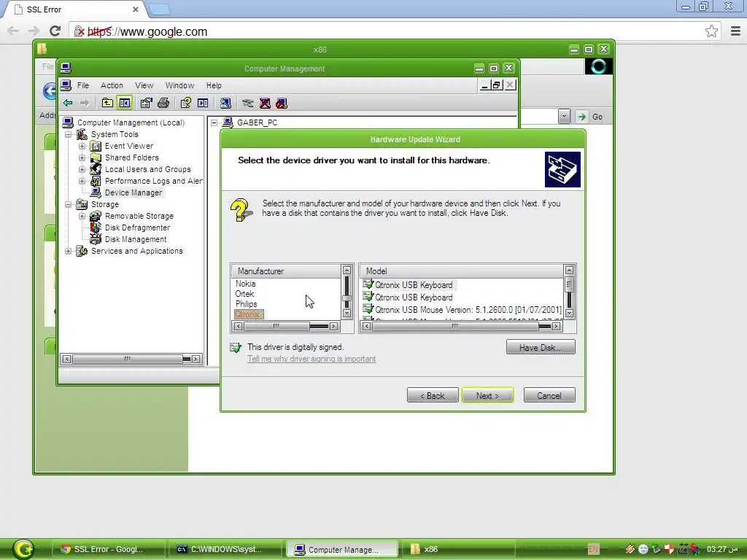Open 'Tell me why driver signing is important' link

(x=311, y=359)
